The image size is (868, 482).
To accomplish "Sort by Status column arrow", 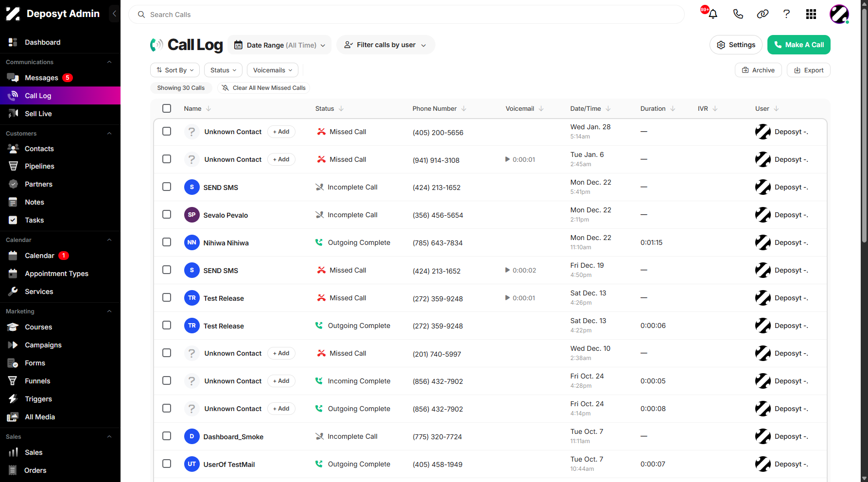I will point(341,108).
